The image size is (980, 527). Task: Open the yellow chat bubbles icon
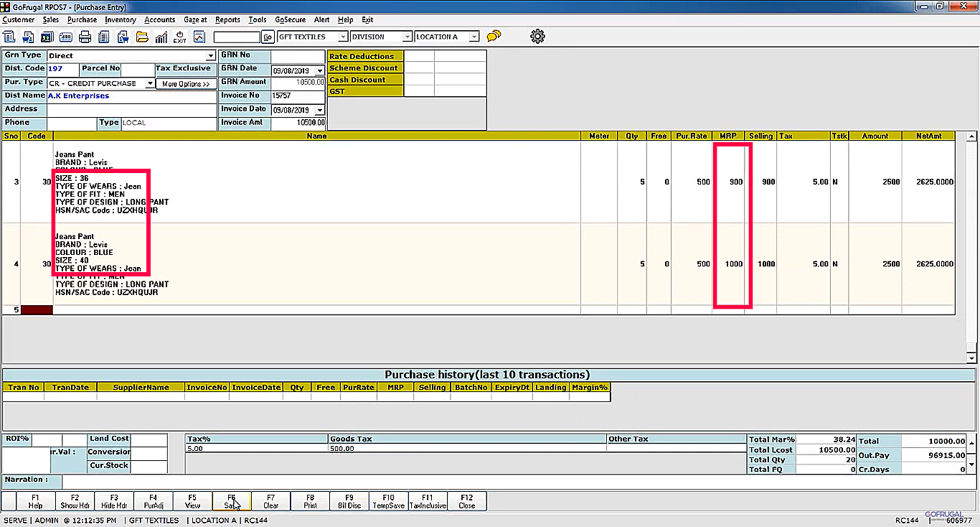pyautogui.click(x=494, y=37)
